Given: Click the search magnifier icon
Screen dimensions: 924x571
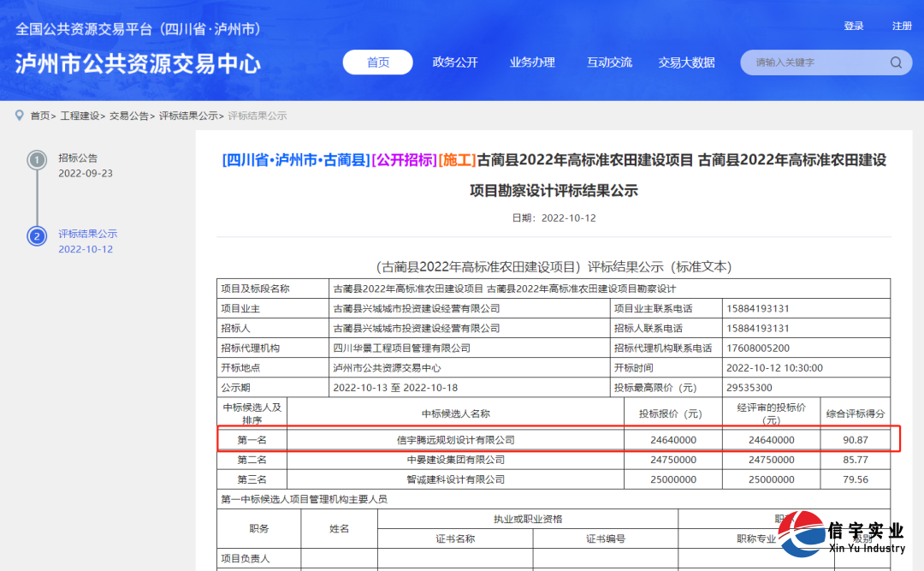Looking at the screenshot, I should coord(896,62).
